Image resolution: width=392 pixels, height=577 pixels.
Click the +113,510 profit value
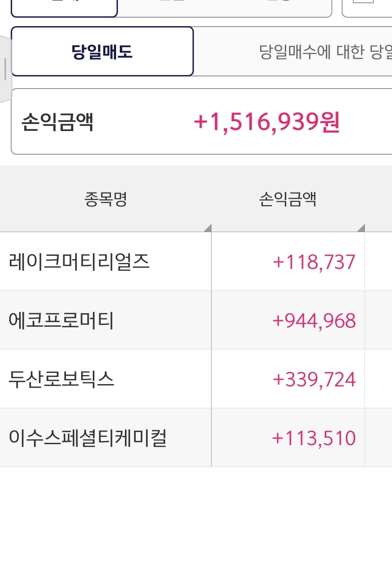tap(314, 438)
